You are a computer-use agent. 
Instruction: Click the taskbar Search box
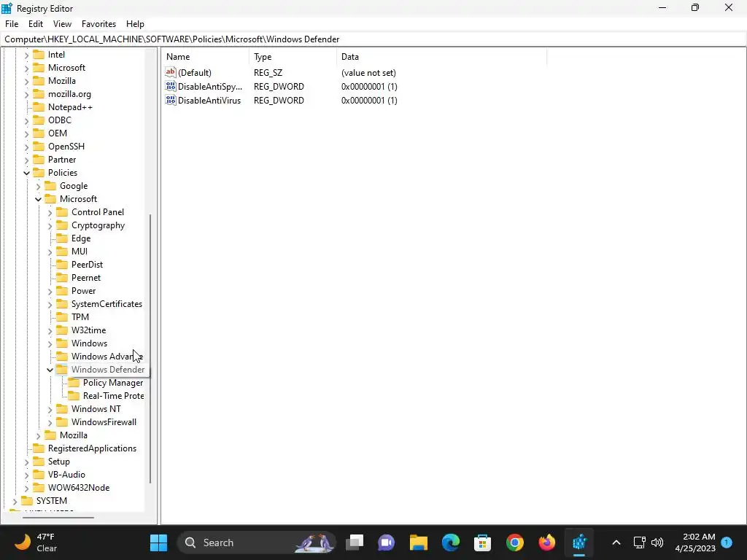coord(256,542)
